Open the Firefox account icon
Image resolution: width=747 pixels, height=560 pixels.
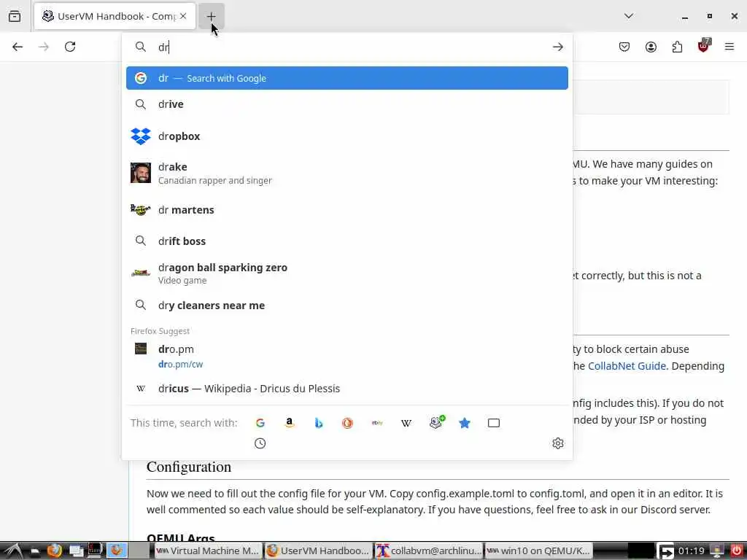pos(651,47)
